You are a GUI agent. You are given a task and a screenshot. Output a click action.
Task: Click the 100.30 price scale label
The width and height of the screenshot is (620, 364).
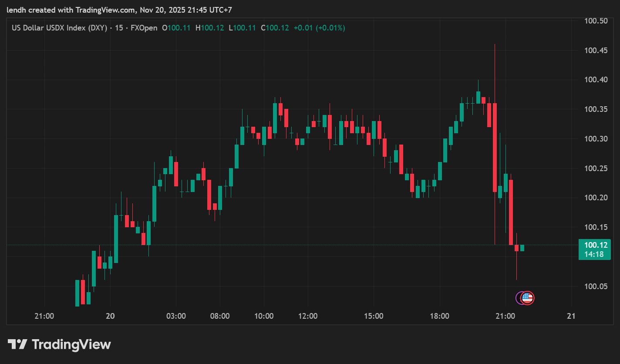coord(596,139)
